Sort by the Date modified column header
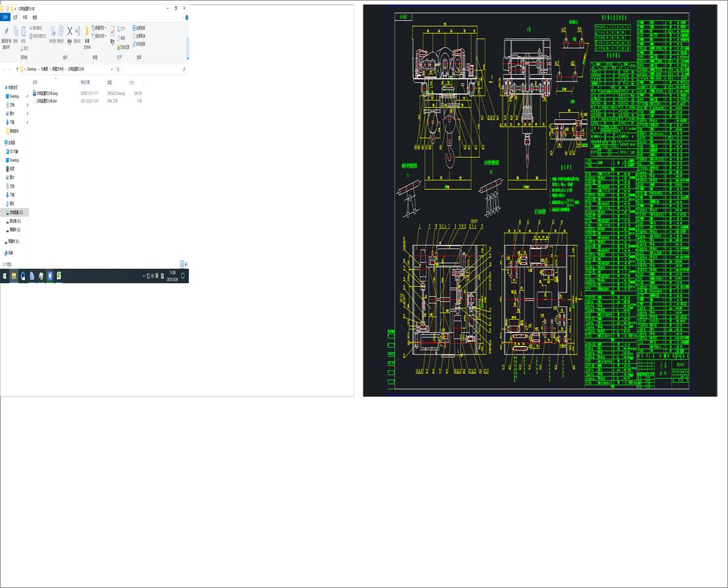728x588 pixels. (x=85, y=82)
